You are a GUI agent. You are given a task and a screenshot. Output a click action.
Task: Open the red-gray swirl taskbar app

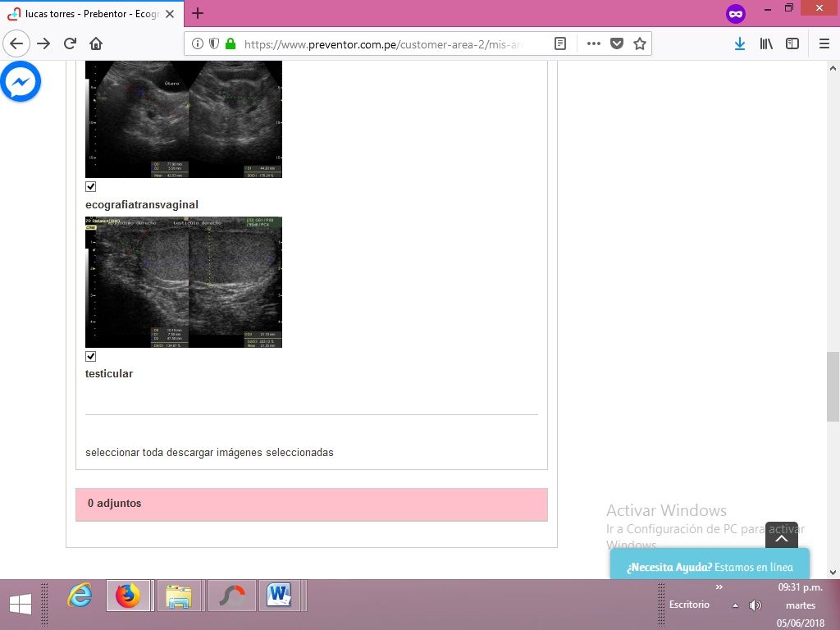[x=231, y=596]
